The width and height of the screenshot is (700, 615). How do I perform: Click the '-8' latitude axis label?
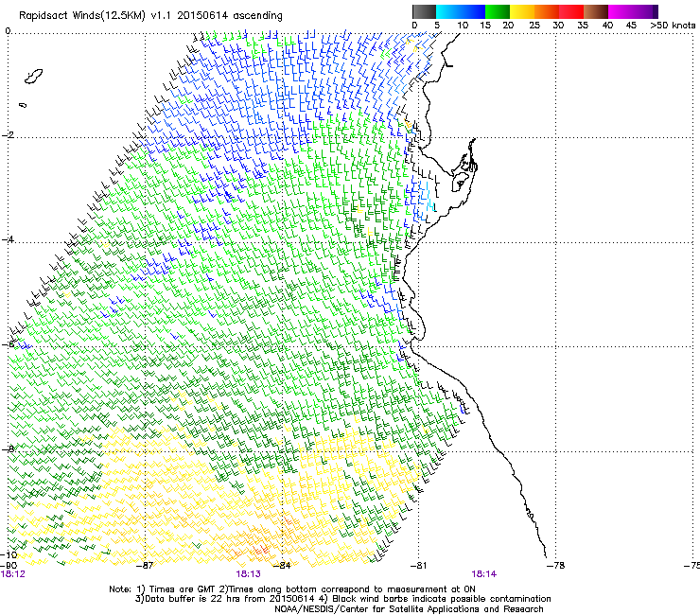8,449
